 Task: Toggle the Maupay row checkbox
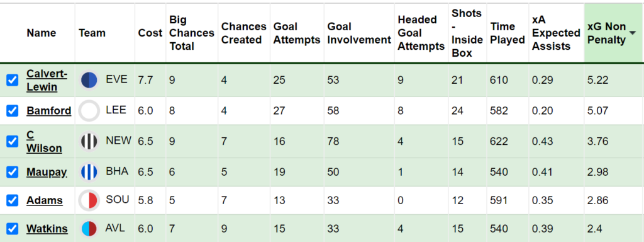[x=13, y=172]
